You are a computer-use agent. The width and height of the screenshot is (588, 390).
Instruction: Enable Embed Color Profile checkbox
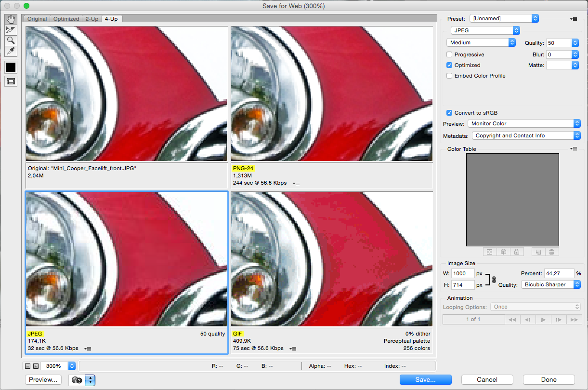pos(449,76)
